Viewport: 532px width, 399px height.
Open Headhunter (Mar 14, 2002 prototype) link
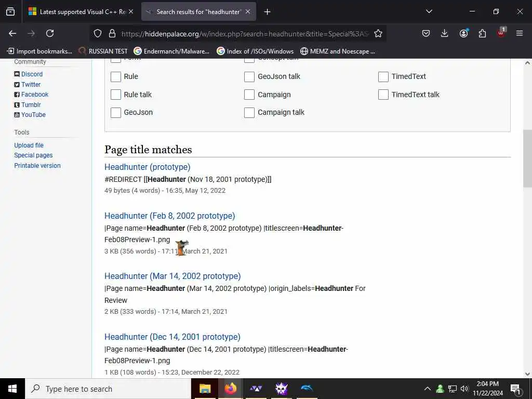pyautogui.click(x=172, y=276)
